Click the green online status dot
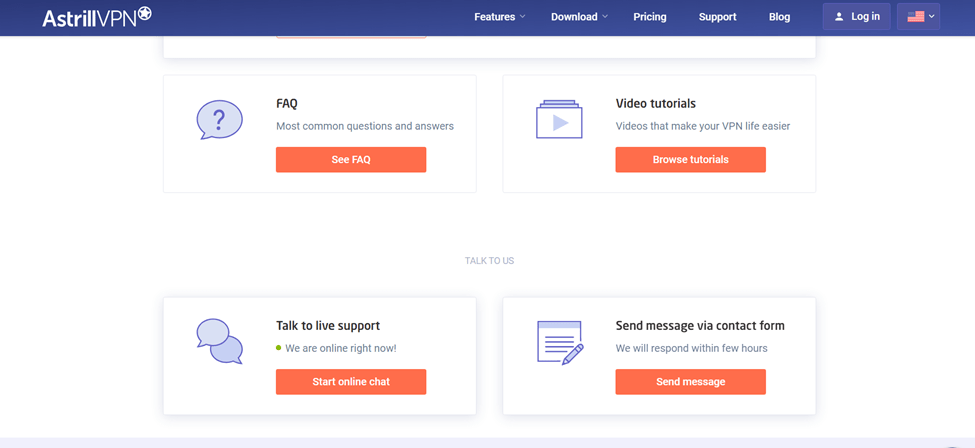This screenshot has width=975, height=448. click(279, 348)
